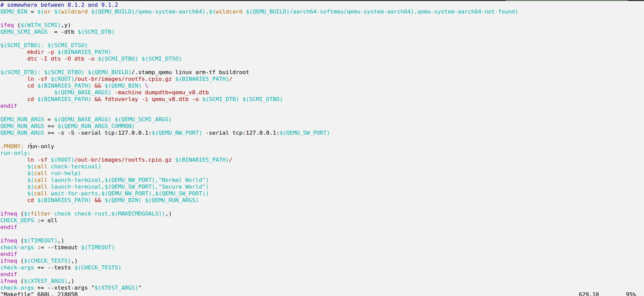Click the .PHONY run-only declaration
Image resolution: width=644 pixels, height=296 pixels.
pos(27,146)
